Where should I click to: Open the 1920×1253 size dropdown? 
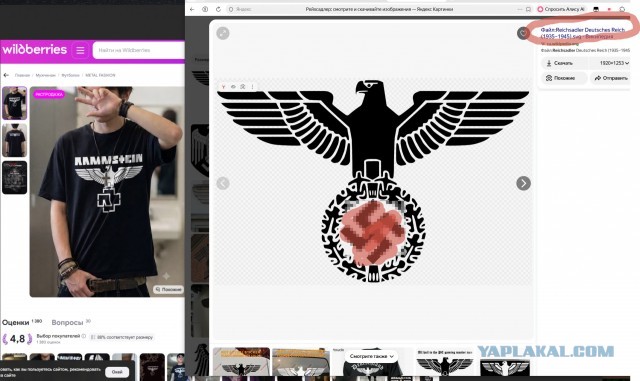611,63
